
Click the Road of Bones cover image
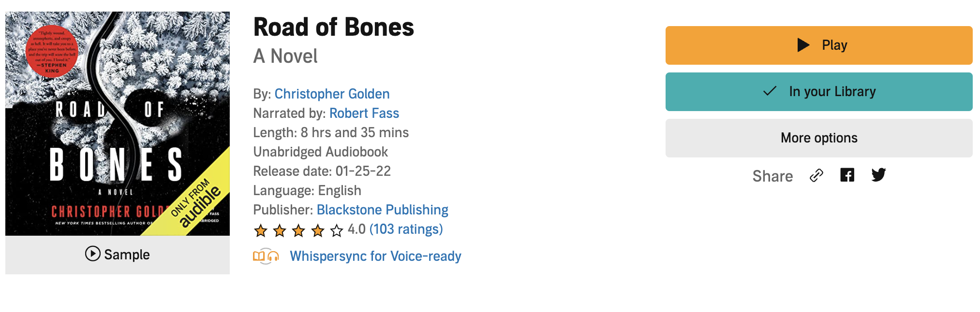(x=118, y=124)
